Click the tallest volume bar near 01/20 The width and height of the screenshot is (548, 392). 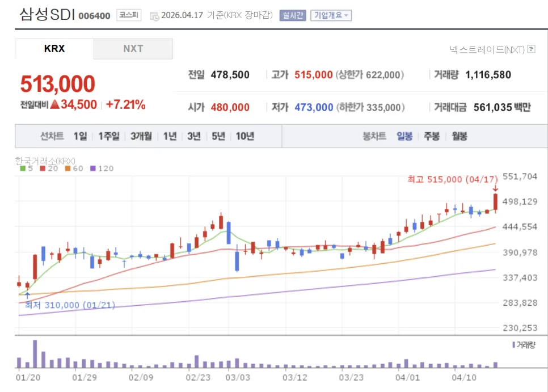coord(35,353)
